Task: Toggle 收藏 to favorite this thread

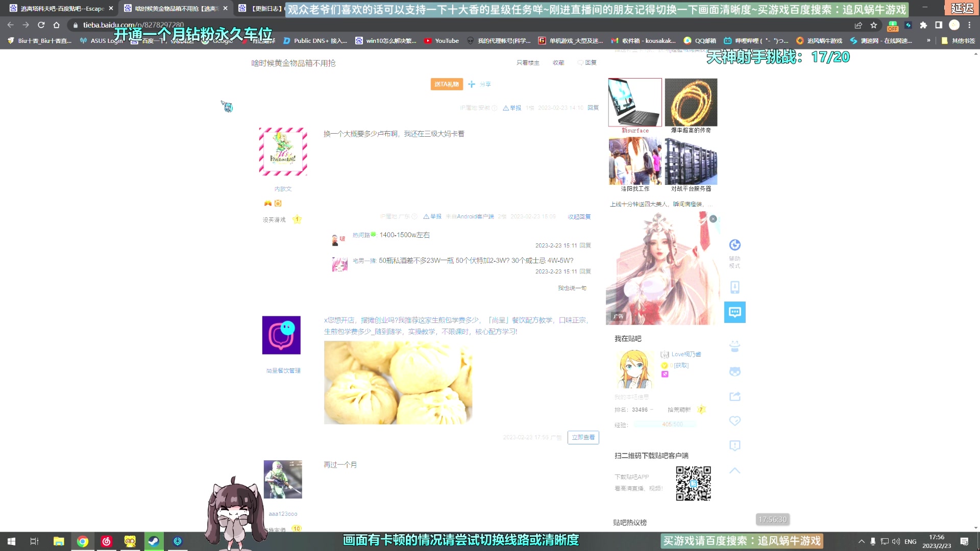Action: coord(559,62)
